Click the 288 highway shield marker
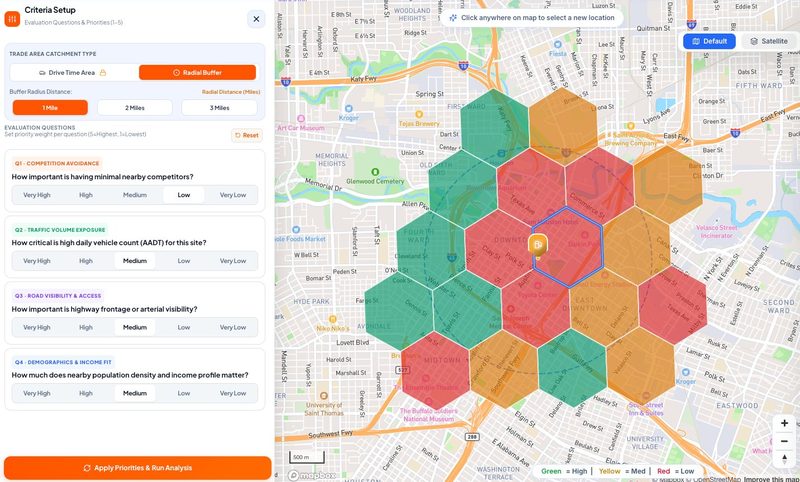This screenshot has width=800, height=482. pyautogui.click(x=472, y=437)
